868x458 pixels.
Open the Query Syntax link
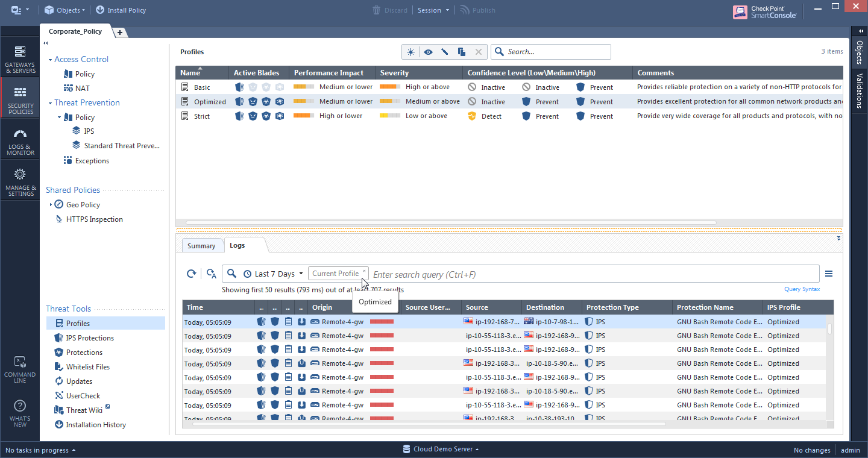click(802, 289)
